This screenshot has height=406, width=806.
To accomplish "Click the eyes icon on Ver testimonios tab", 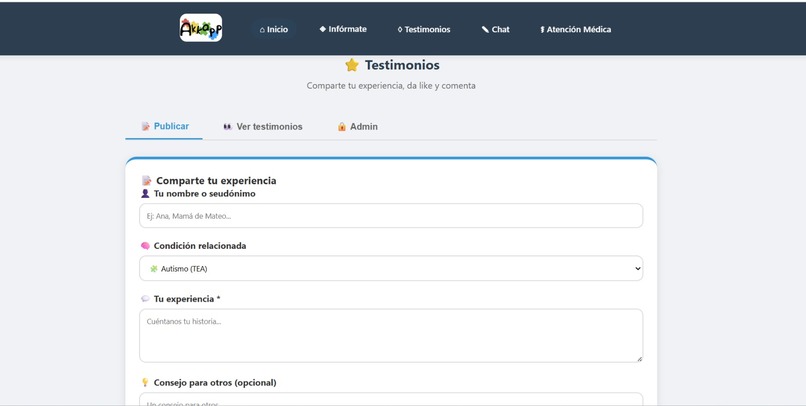I will coord(228,126).
